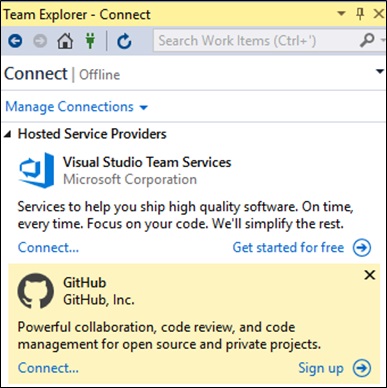The height and width of the screenshot is (388, 387).
Task: Click the green plug Manage Connections icon
Action: (90, 41)
